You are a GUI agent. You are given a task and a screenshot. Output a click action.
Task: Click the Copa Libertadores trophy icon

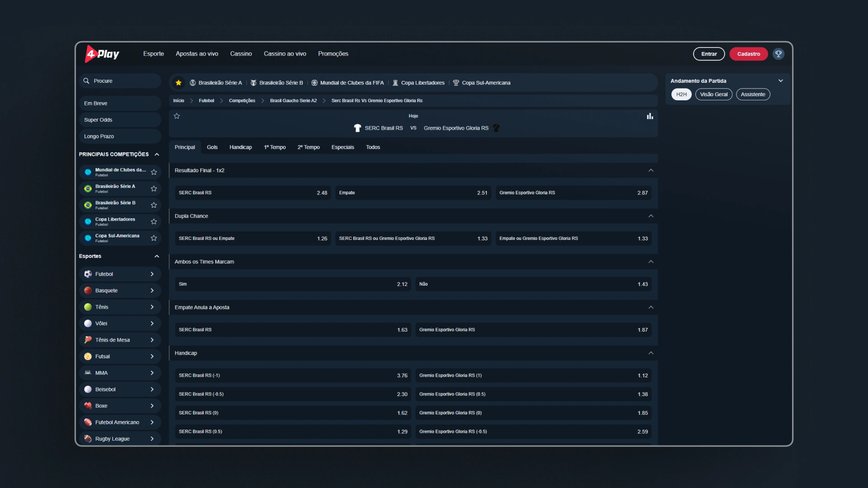click(395, 83)
